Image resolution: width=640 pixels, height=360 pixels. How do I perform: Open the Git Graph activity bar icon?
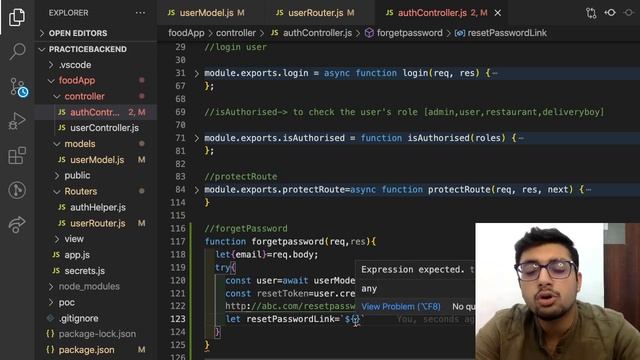(x=17, y=190)
